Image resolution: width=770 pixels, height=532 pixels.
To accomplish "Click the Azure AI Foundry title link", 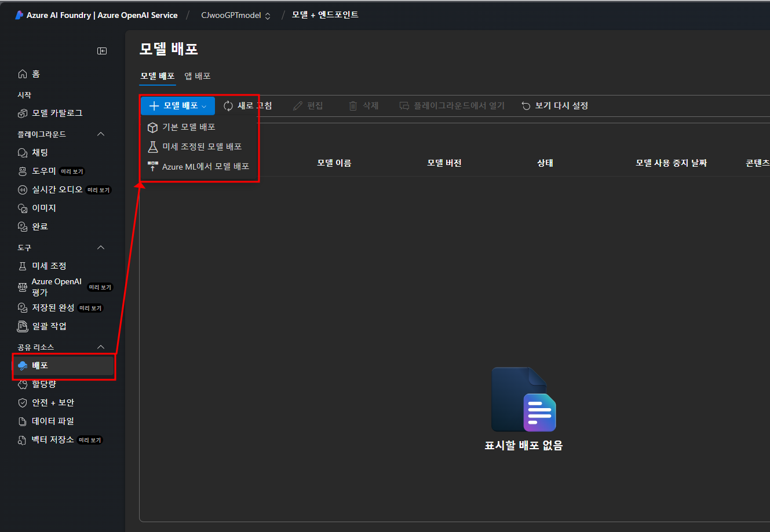I will tap(102, 15).
